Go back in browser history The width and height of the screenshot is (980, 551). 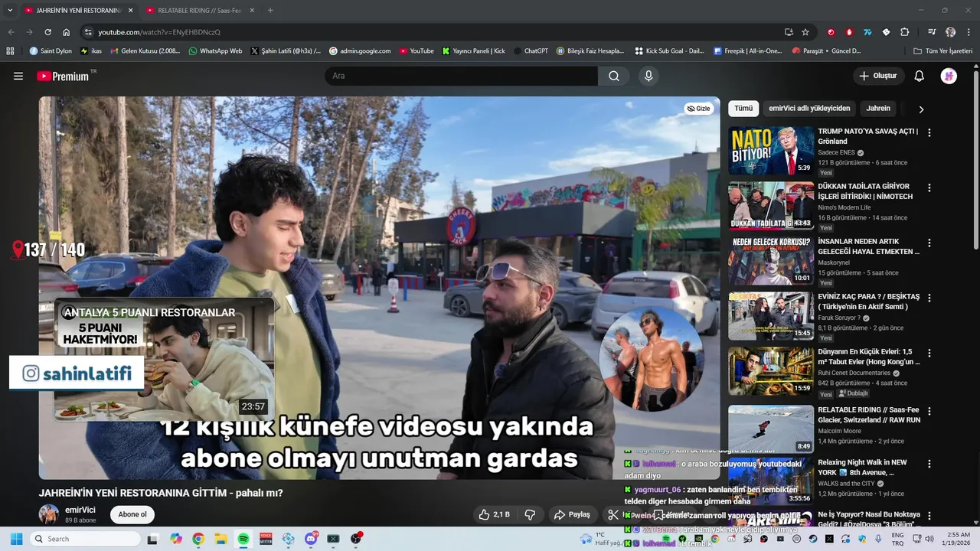(x=11, y=32)
